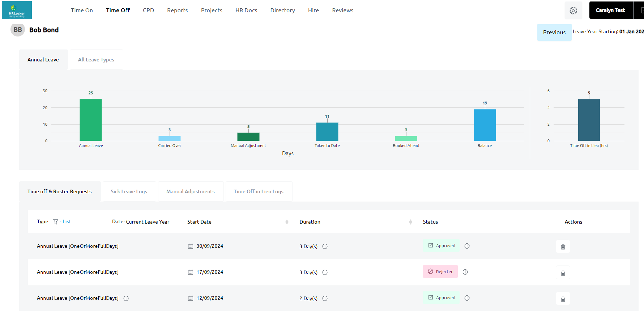This screenshot has height=311, width=644.
Task: Open the Caralyn Test user button
Action: 610,10
